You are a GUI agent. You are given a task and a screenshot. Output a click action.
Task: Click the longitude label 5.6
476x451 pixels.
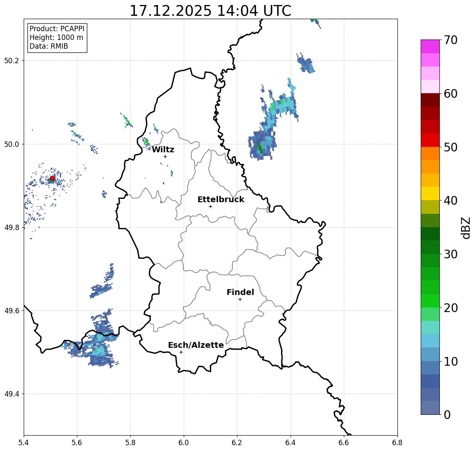(77, 443)
